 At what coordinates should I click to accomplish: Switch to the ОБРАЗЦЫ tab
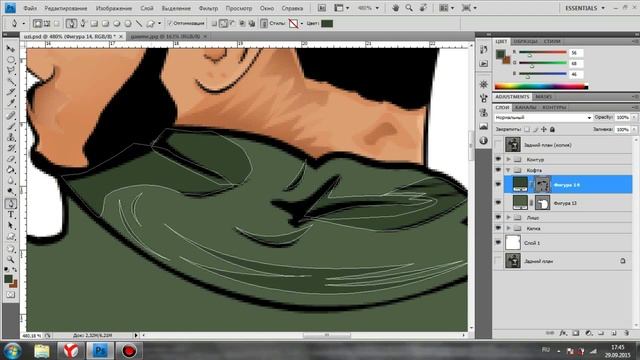tap(525, 42)
